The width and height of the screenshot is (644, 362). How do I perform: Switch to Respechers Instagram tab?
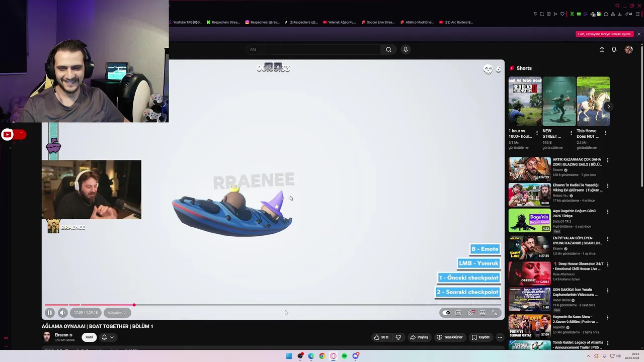pyautogui.click(x=262, y=22)
